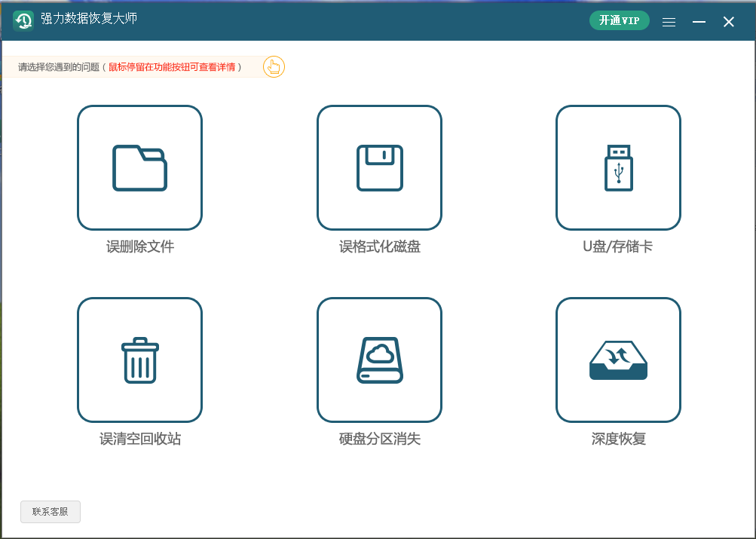756x539 pixels.
Task: Close the data recovery application window
Action: (729, 22)
